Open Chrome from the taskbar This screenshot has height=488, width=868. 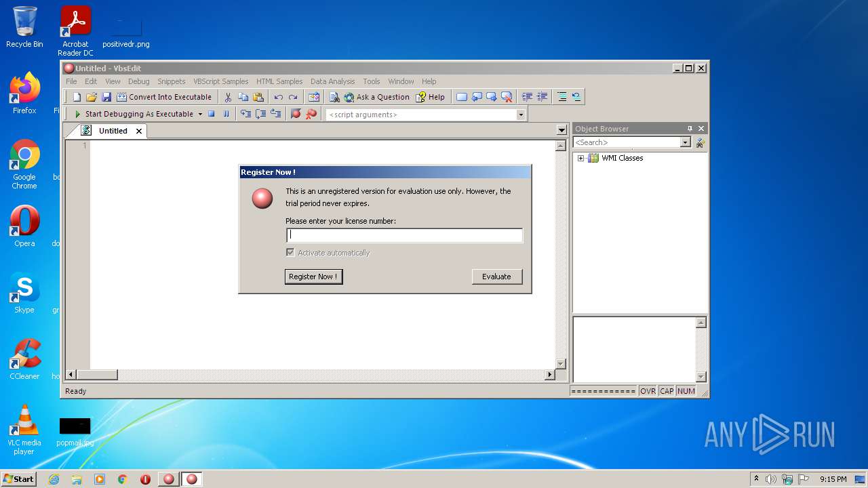pyautogui.click(x=123, y=479)
